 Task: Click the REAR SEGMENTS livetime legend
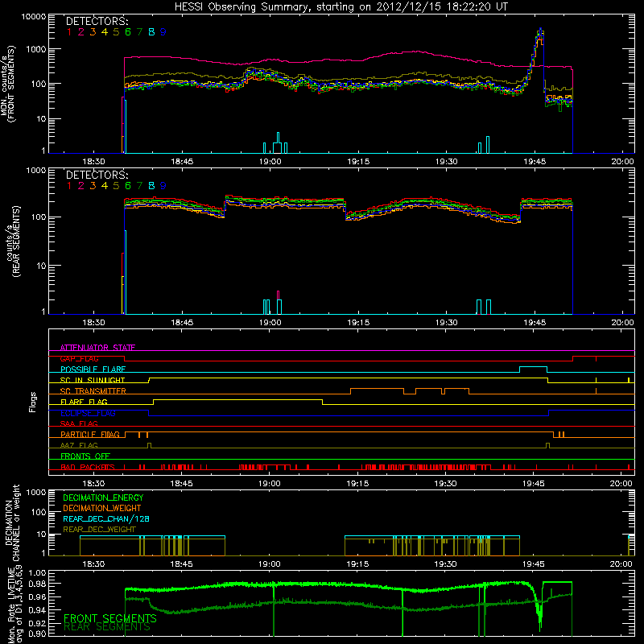(107, 627)
